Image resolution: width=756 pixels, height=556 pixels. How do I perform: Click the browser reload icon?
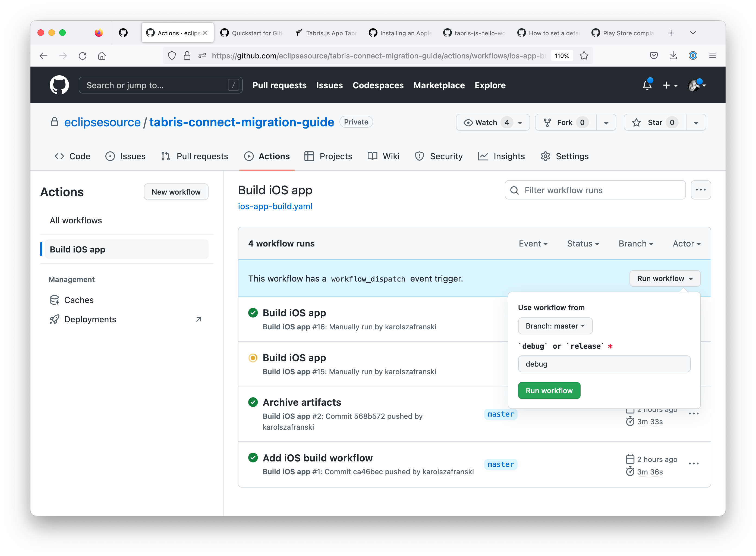[x=82, y=55]
